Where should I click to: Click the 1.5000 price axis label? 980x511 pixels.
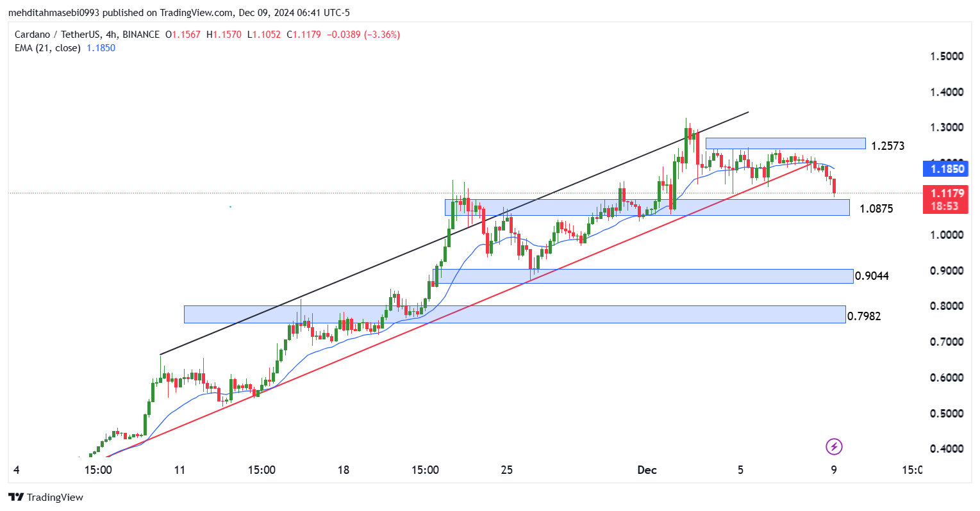(x=947, y=56)
